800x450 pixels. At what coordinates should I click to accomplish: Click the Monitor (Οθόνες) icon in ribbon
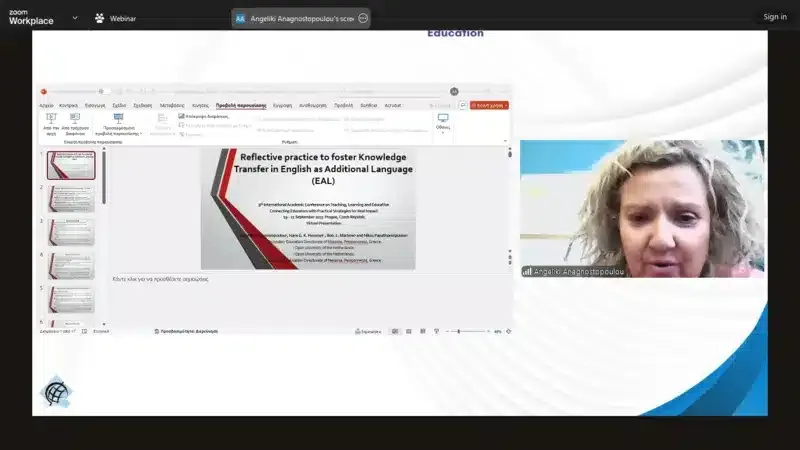[x=443, y=118]
